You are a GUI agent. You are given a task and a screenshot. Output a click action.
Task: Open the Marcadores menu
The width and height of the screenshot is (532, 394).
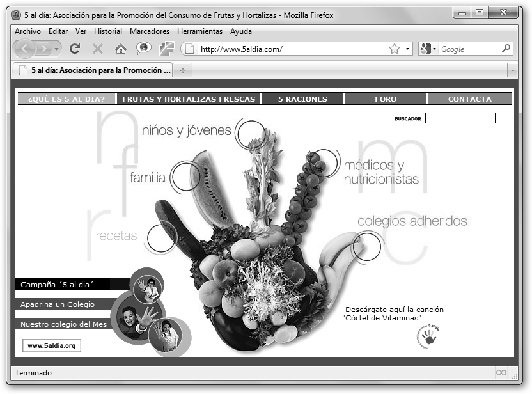(x=149, y=31)
